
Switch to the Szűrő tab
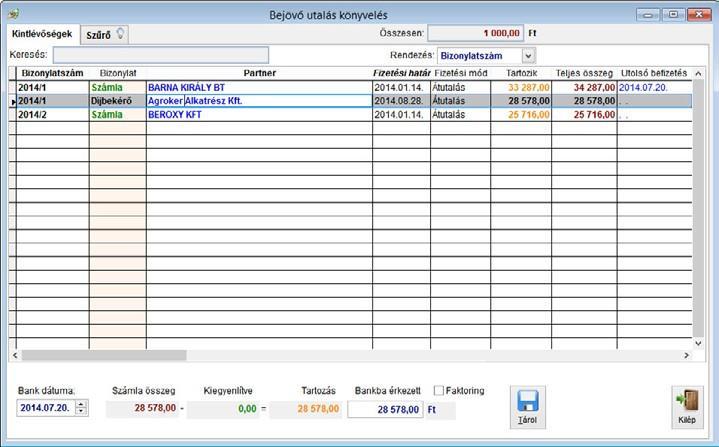105,35
